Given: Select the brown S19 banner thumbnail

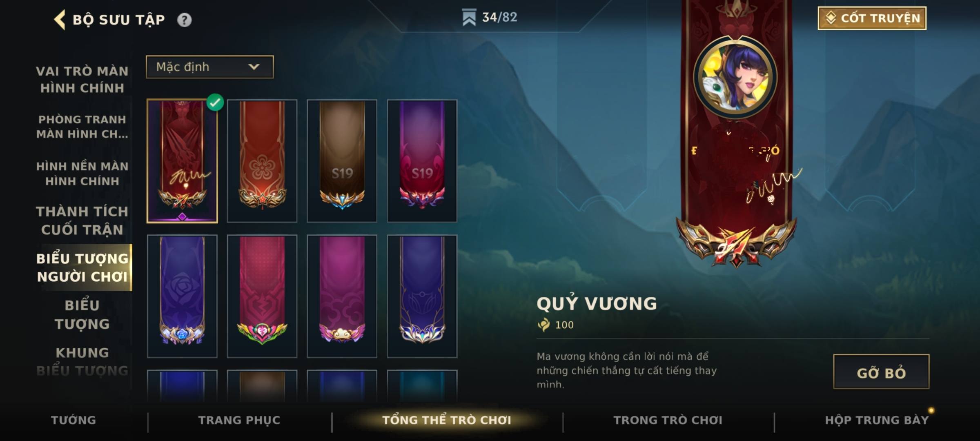Looking at the screenshot, I should (342, 161).
